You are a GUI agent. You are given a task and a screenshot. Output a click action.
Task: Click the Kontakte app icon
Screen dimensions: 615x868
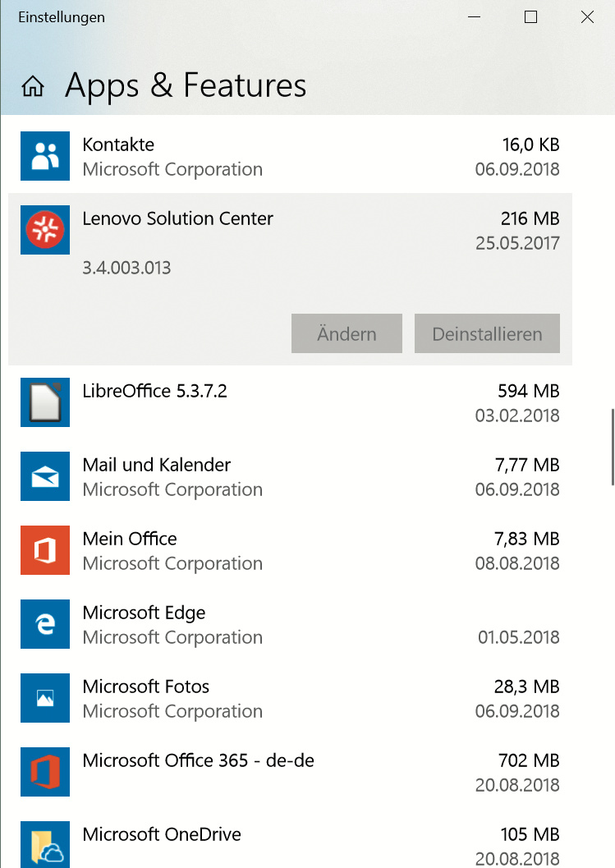44,156
